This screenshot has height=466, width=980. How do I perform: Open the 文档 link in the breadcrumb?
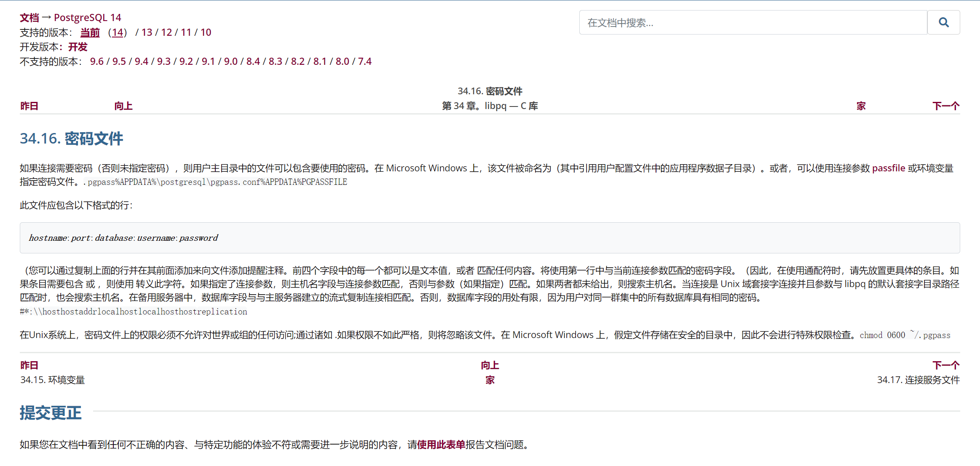click(x=29, y=18)
